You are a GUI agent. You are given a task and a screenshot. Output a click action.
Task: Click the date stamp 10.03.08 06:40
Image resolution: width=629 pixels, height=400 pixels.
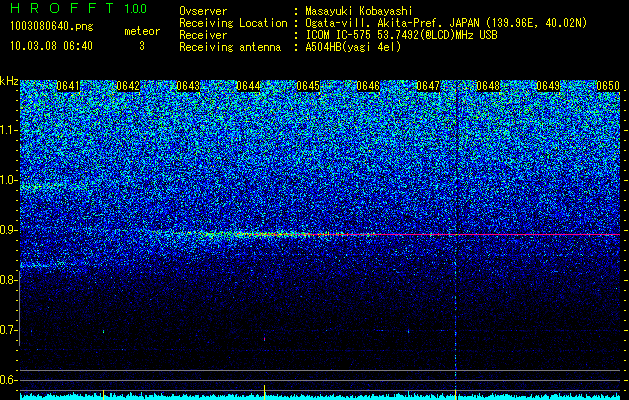pos(51,46)
